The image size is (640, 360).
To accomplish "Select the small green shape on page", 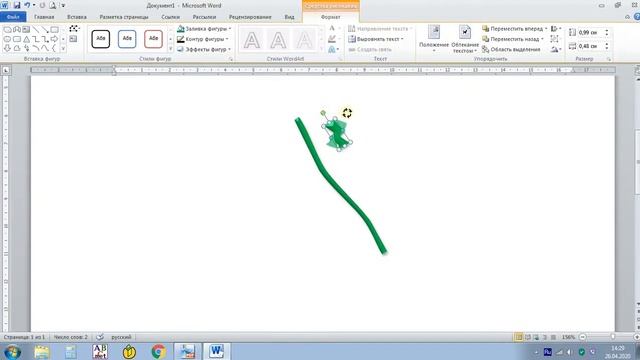I will coord(338,134).
